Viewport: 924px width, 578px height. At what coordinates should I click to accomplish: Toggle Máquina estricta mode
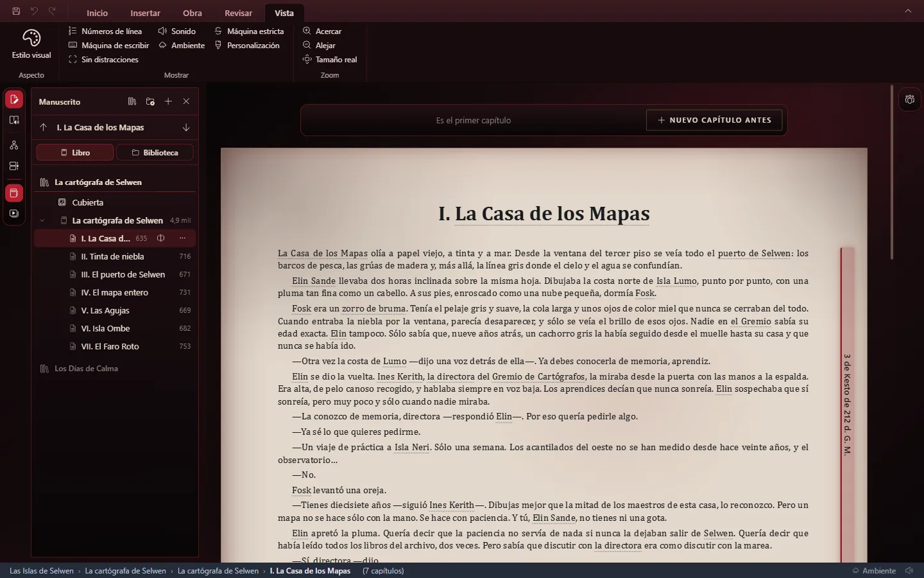pyautogui.click(x=249, y=31)
